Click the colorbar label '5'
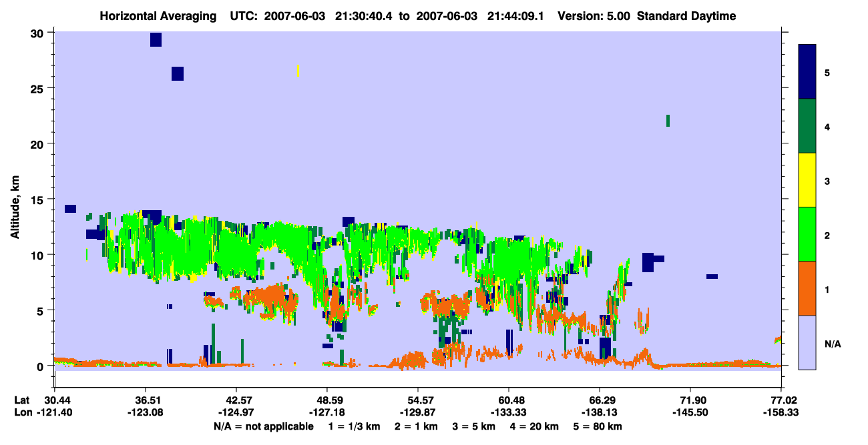The height and width of the screenshot is (445, 868). pyautogui.click(x=827, y=72)
